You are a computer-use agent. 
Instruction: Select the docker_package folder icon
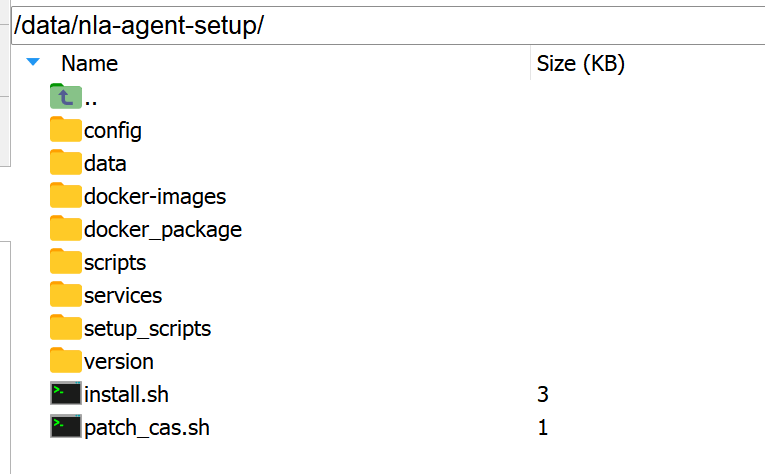click(x=65, y=229)
